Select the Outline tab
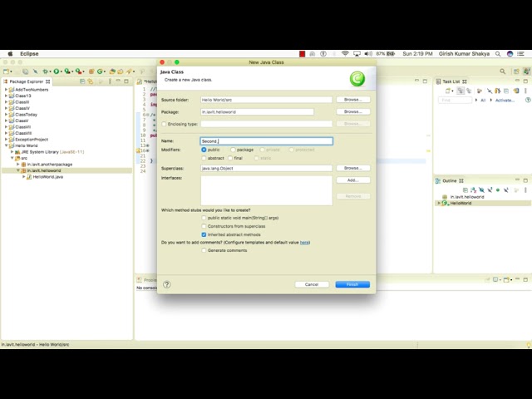The image size is (532, 399). point(450,181)
